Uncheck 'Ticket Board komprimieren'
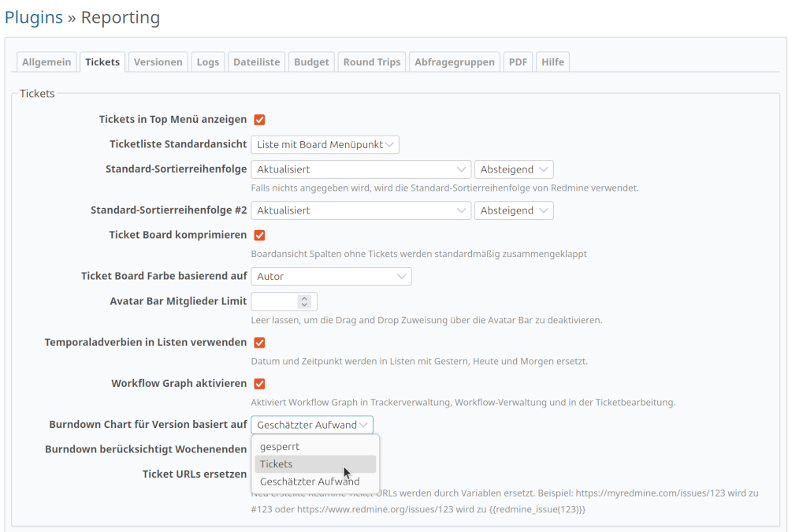788x532 pixels. pyautogui.click(x=259, y=235)
